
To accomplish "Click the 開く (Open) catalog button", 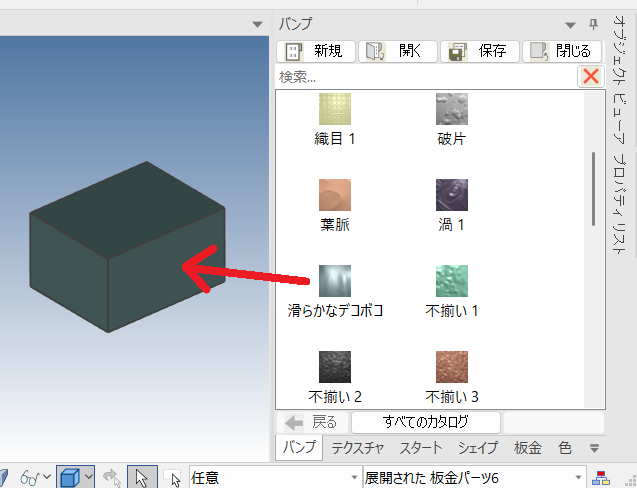I will 397,51.
